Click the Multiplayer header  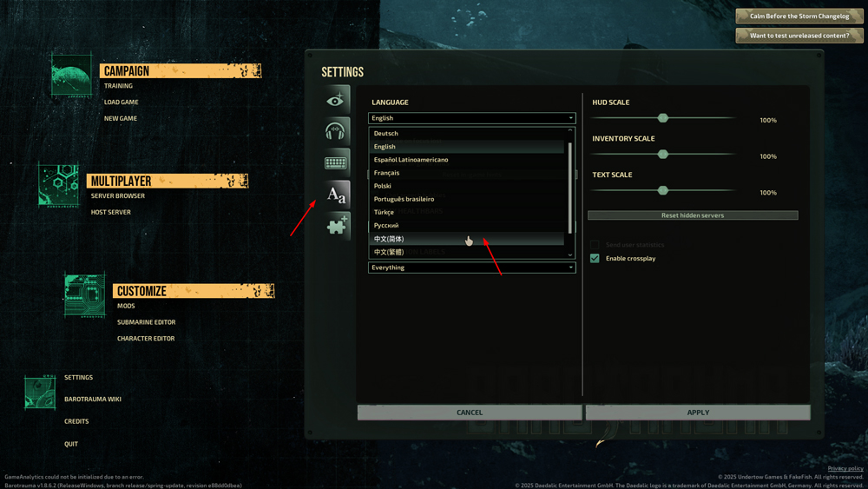[168, 181]
